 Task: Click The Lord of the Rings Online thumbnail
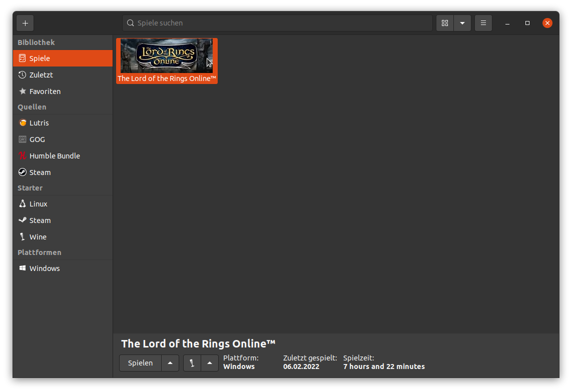point(167,56)
